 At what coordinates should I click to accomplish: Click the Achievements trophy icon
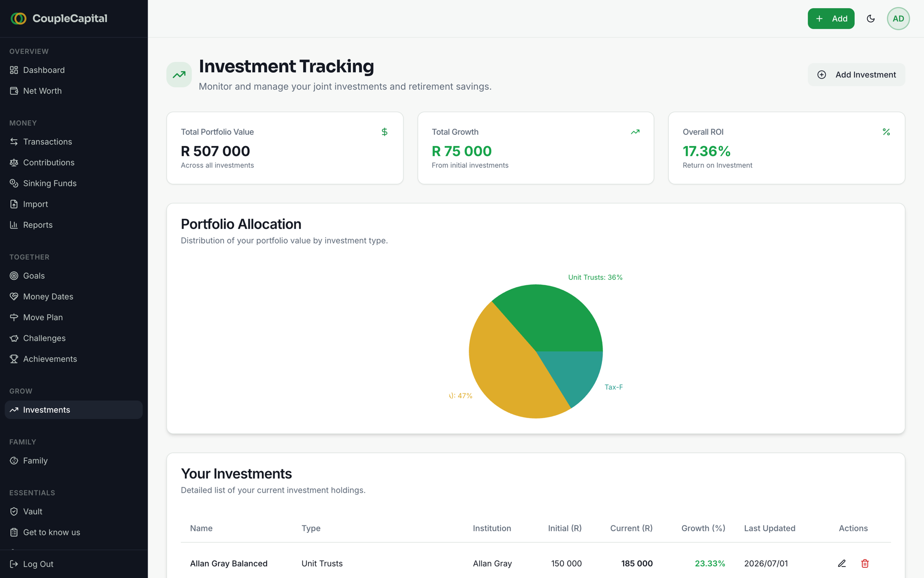14,359
